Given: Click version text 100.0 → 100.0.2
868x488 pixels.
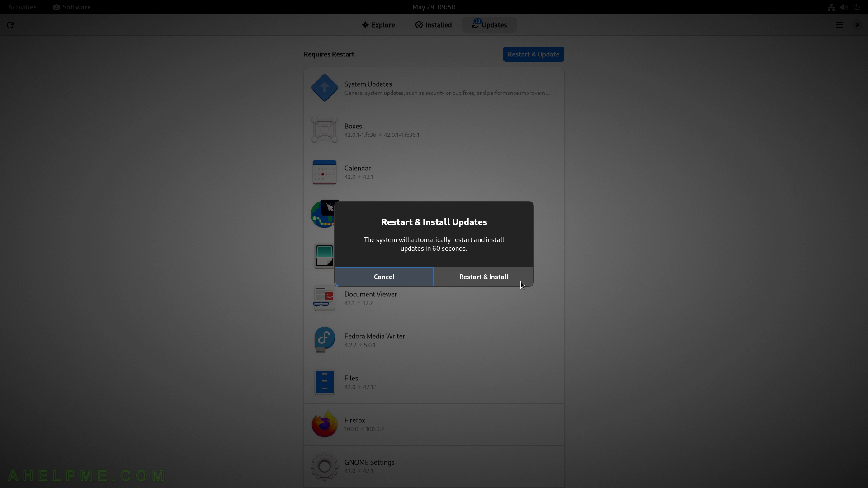Looking at the screenshot, I should [x=364, y=429].
